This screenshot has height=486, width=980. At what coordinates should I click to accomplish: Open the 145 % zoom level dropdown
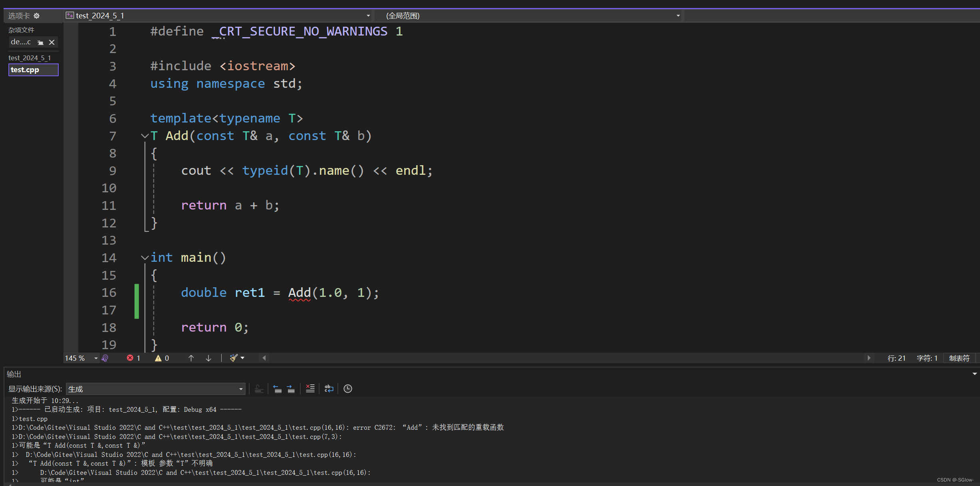[x=96, y=358]
